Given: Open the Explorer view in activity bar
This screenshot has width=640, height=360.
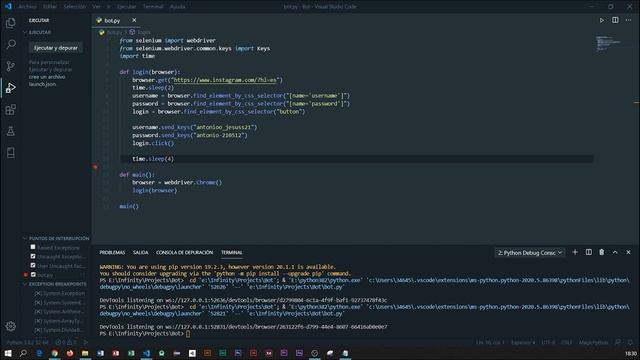Looking at the screenshot, I should (11, 23).
